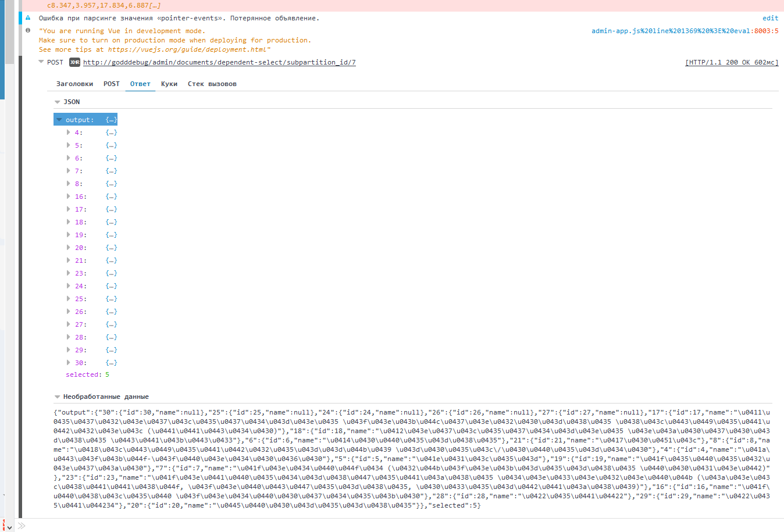
Task: Collapse the POST request entry
Action: click(x=41, y=62)
